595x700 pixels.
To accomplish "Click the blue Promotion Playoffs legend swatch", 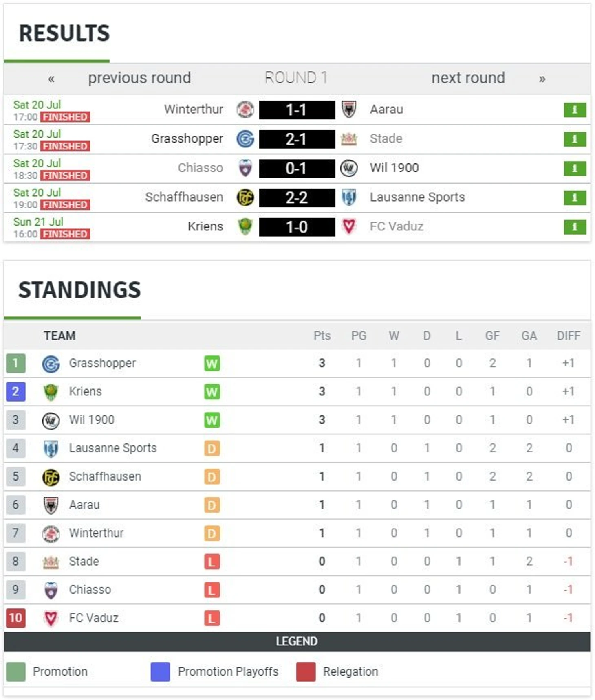I will click(160, 671).
